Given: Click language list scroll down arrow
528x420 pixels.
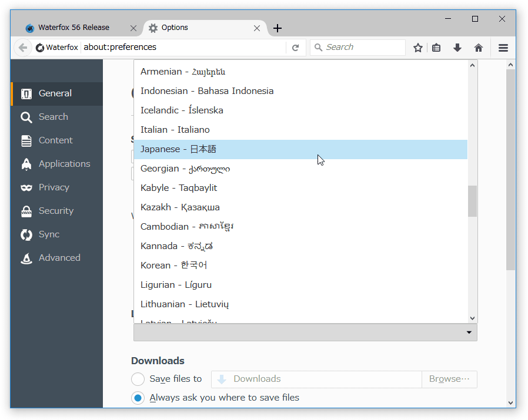Looking at the screenshot, I should (x=473, y=318).
